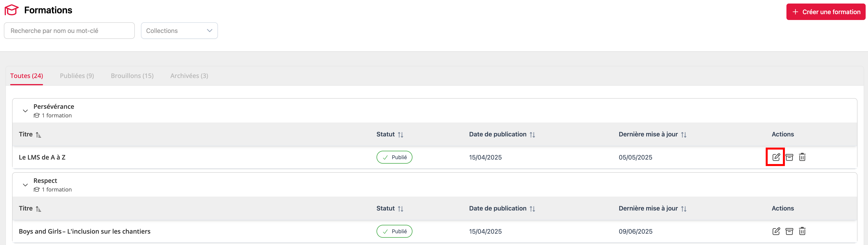Switch to the Publiées (9) tab
Screen dimensions: 868x245
tap(77, 76)
